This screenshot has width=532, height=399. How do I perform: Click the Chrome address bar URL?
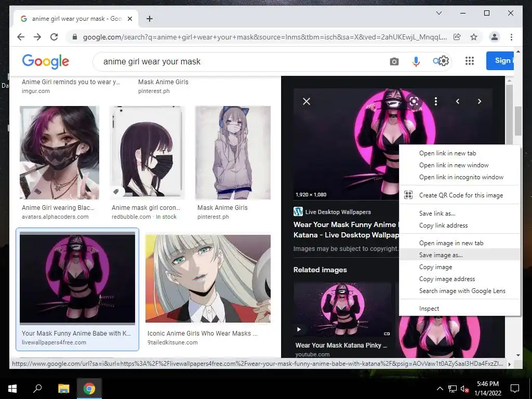pos(264,37)
